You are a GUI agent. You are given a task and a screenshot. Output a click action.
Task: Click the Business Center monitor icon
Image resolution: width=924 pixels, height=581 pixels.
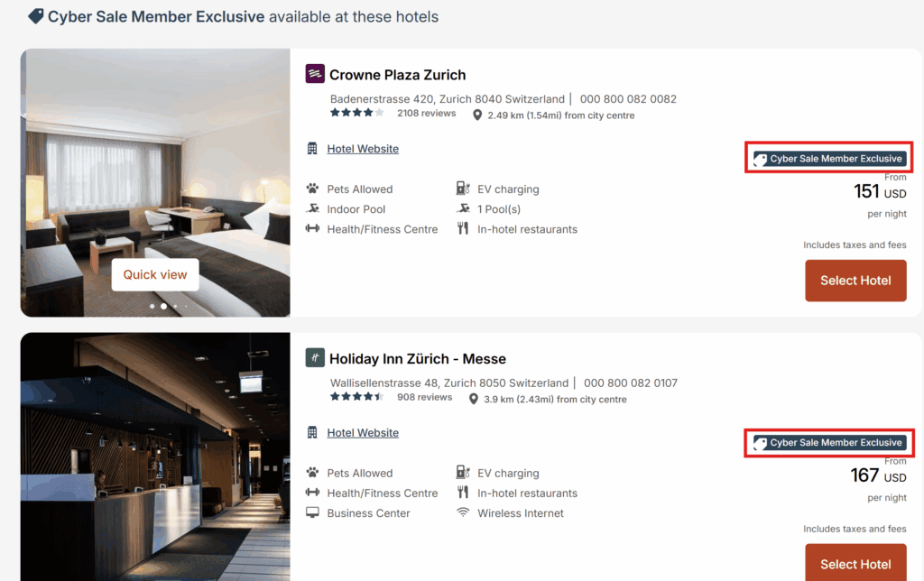point(310,512)
